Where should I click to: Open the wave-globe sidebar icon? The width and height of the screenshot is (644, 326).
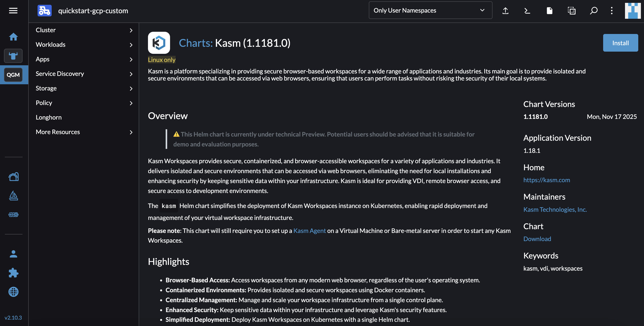[x=13, y=215]
